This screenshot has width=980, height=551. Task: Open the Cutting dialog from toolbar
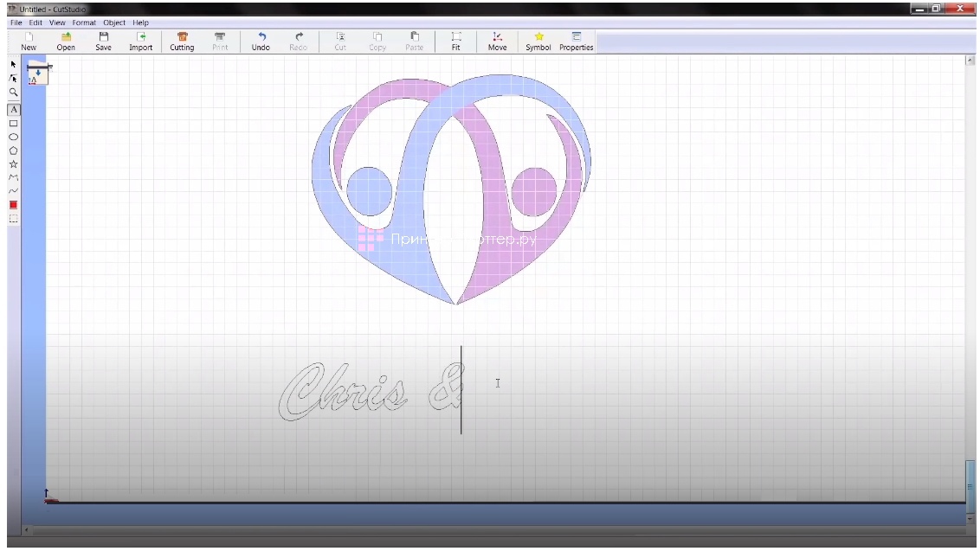click(182, 42)
